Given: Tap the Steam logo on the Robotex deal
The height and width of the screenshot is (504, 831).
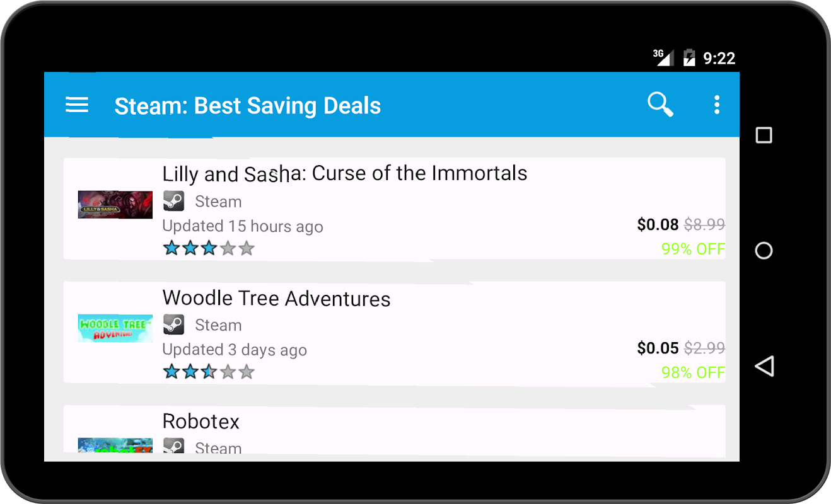Looking at the screenshot, I should click(x=173, y=446).
